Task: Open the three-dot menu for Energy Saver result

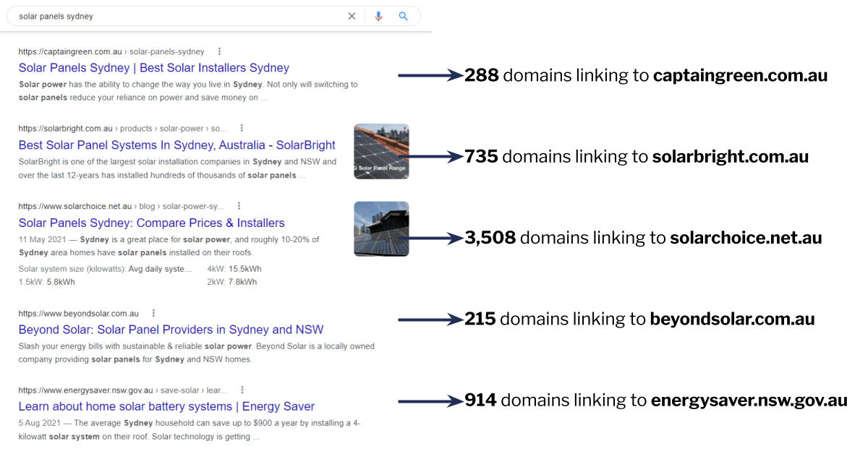Action: pos(242,390)
